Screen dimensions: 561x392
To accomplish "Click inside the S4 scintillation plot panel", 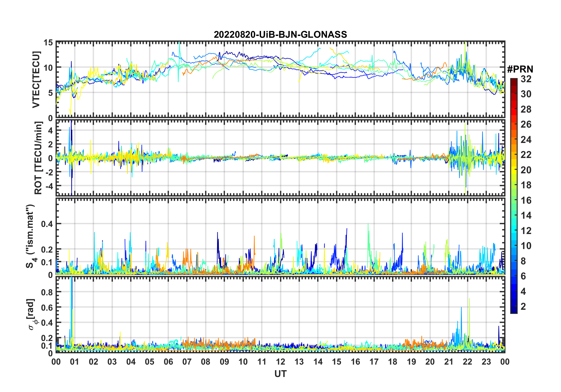I will (280, 236).
